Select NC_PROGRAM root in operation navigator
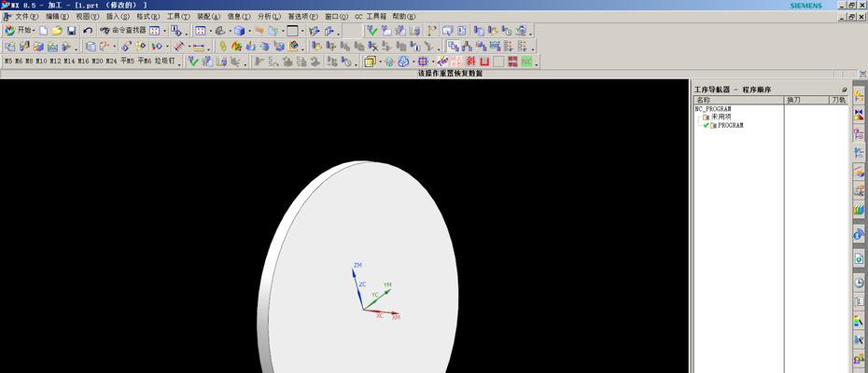Image resolution: width=868 pixels, height=373 pixels. click(713, 109)
